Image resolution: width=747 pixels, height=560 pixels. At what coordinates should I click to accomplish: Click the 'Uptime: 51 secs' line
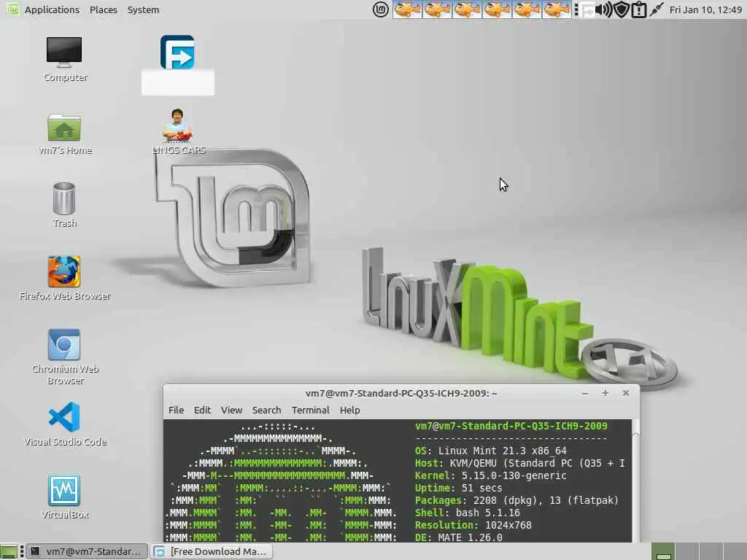[x=458, y=488]
